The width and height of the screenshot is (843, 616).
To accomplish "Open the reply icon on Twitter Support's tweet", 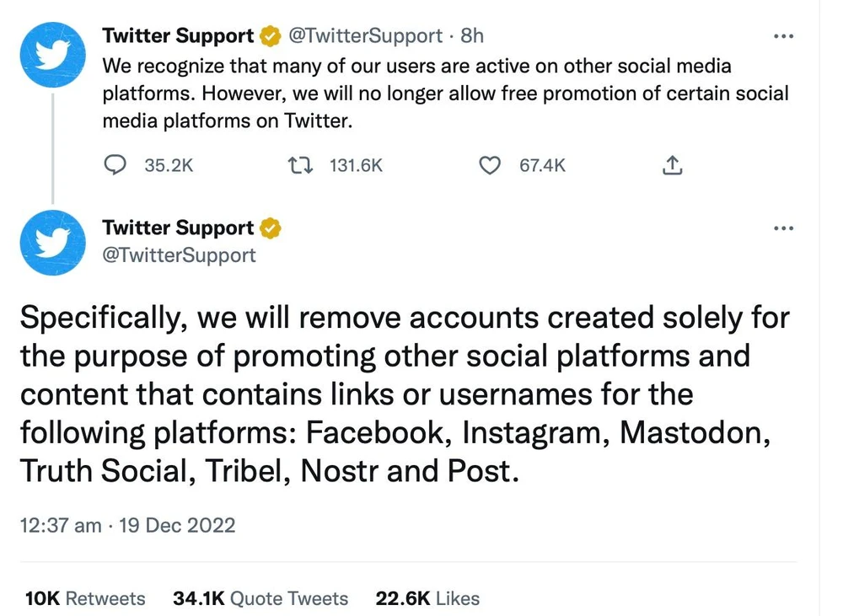I will pyautogui.click(x=115, y=165).
